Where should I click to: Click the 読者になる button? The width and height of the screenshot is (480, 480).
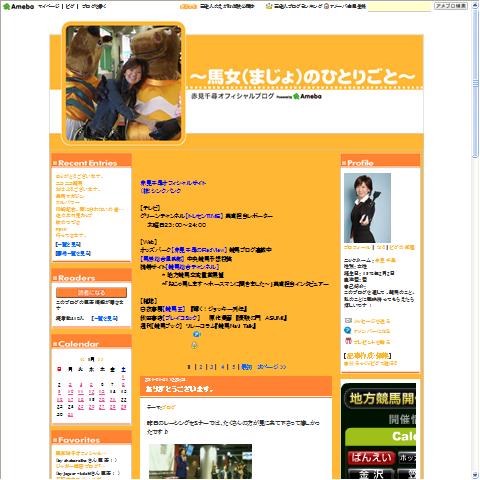click(91, 292)
